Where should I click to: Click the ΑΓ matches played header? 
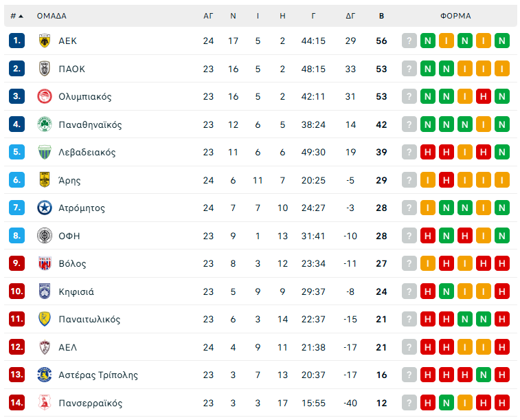tap(209, 16)
